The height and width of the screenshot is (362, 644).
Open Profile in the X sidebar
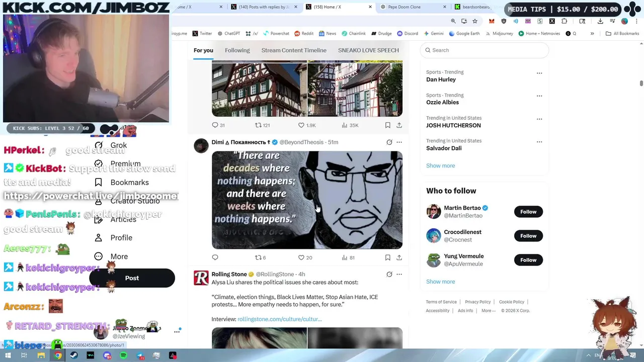click(113, 238)
